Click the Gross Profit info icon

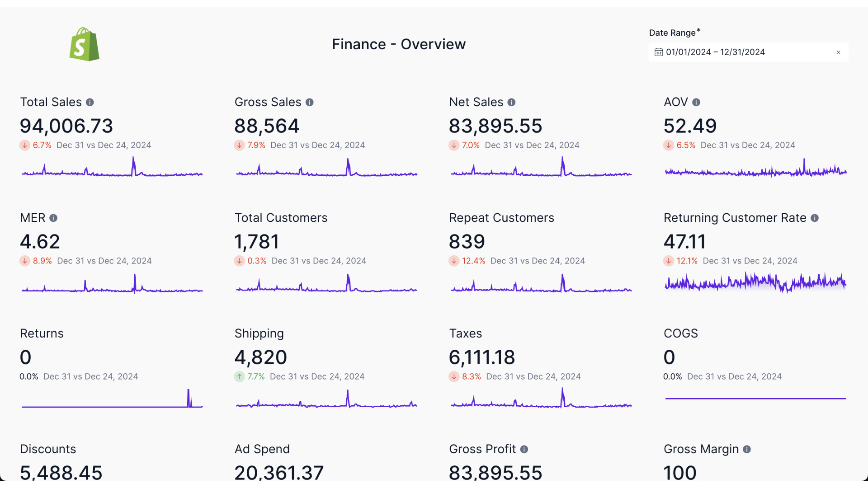(524, 449)
